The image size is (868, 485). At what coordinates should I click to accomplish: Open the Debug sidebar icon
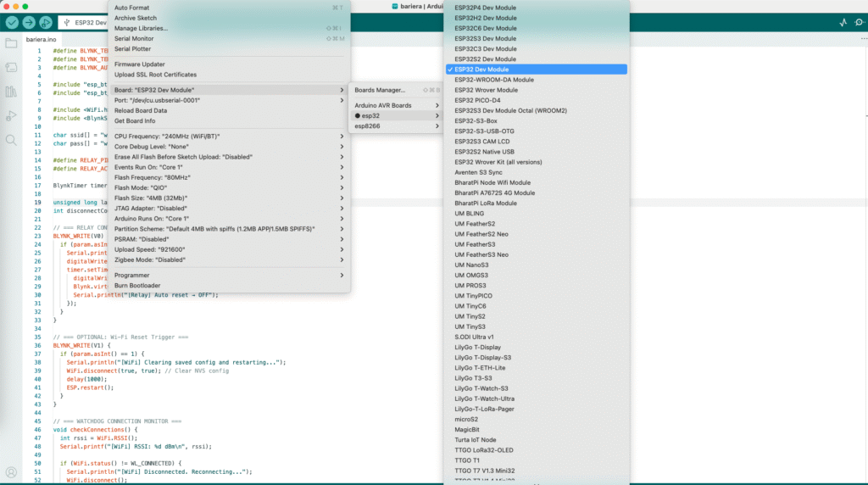[11, 116]
